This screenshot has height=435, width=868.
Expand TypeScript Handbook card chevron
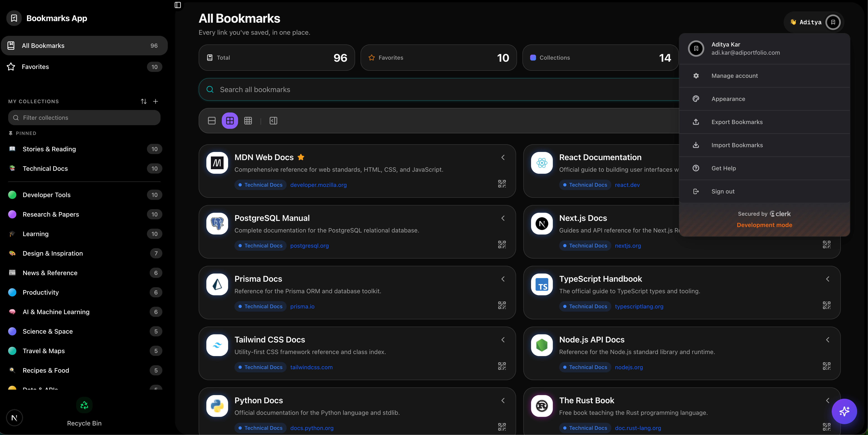point(828,279)
